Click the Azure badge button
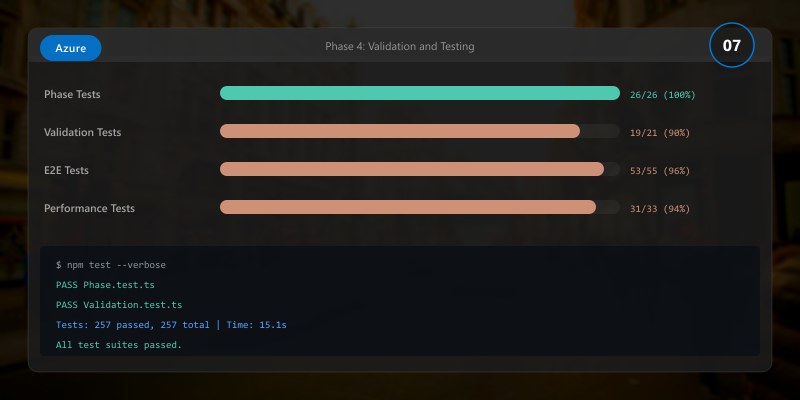This screenshot has width=800, height=400. pos(70,48)
